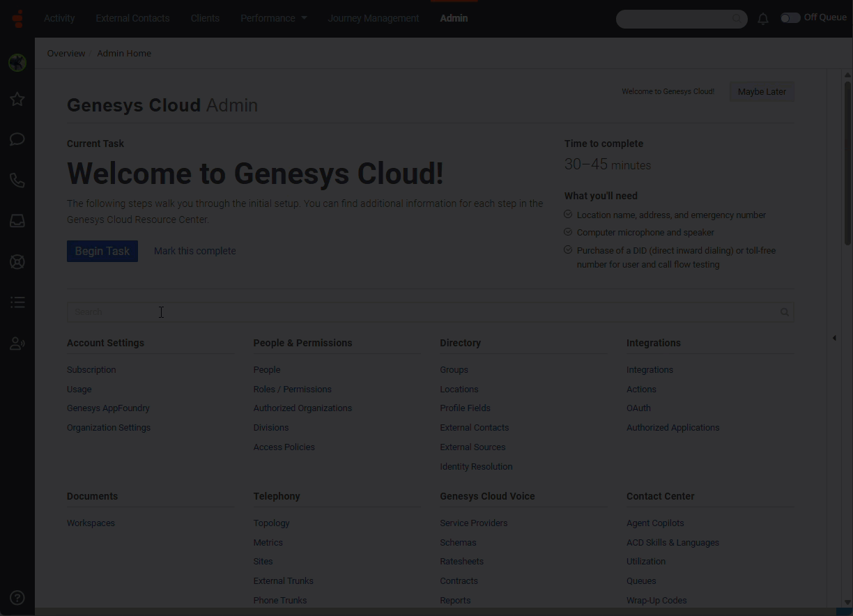This screenshot has height=616, width=853.
Task: Click the lifesaver ring sidebar icon
Action: (x=17, y=262)
